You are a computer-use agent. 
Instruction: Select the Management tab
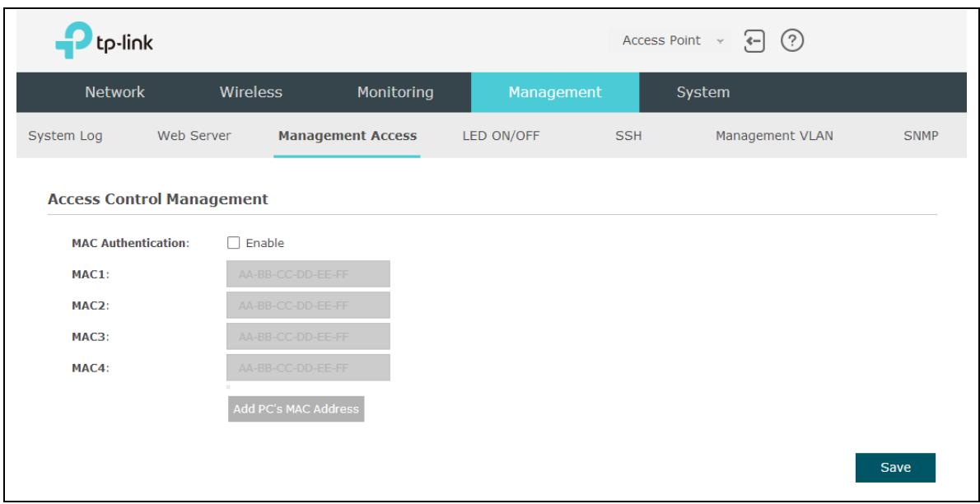(555, 92)
